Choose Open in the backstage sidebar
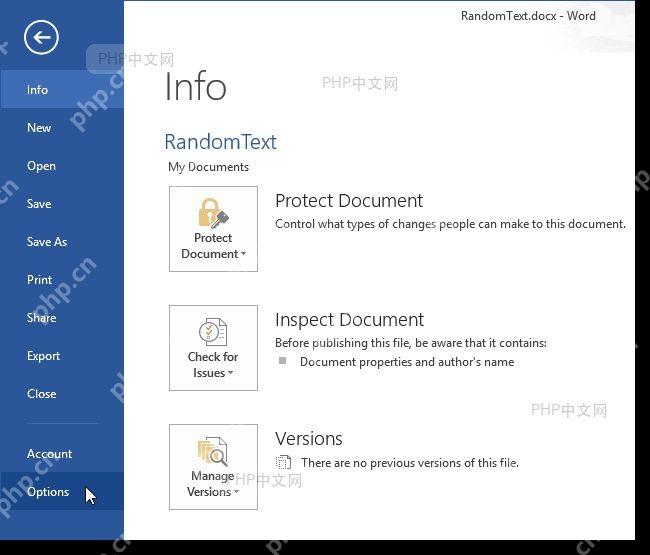650x555 pixels. click(x=62, y=166)
